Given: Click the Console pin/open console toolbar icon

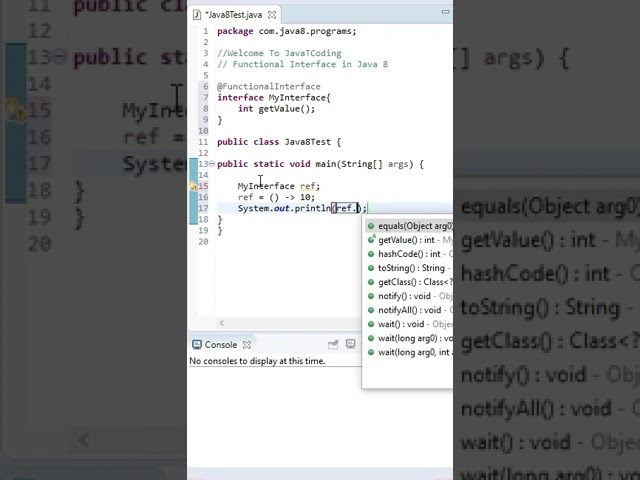Looking at the screenshot, I should 333,344.
